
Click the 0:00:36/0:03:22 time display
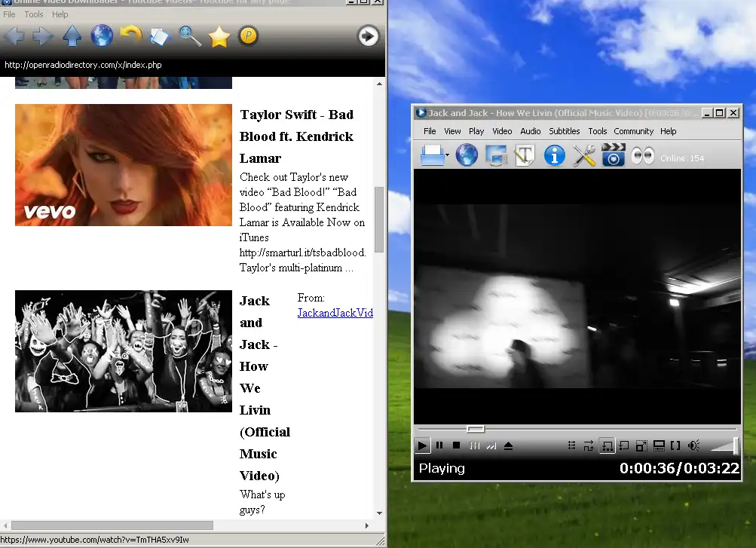coord(679,468)
